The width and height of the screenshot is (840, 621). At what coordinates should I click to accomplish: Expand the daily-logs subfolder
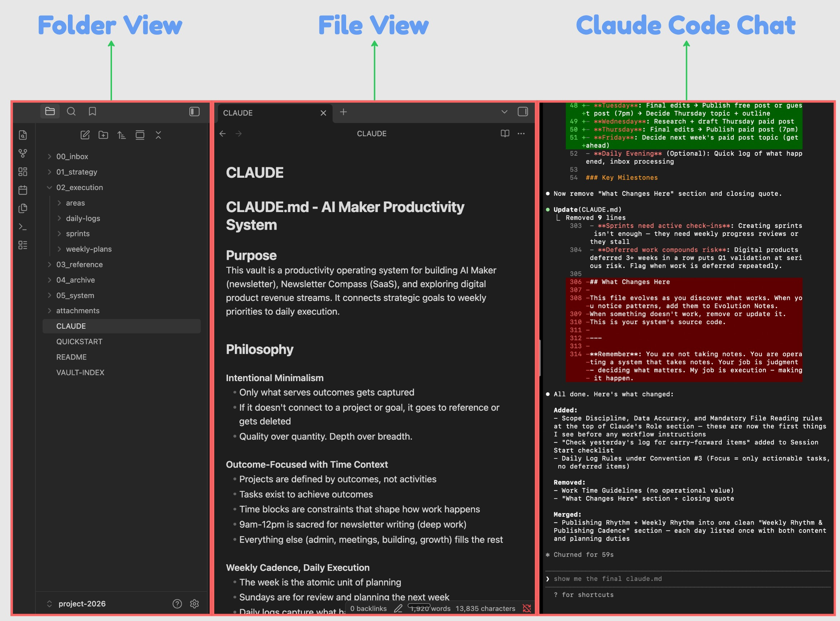[x=59, y=218]
